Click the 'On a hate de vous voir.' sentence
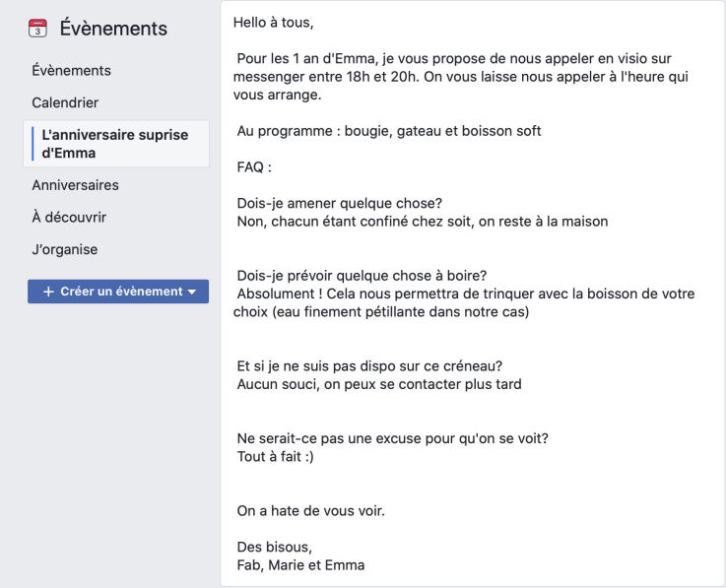Screen dimensions: 726x588 (310, 511)
